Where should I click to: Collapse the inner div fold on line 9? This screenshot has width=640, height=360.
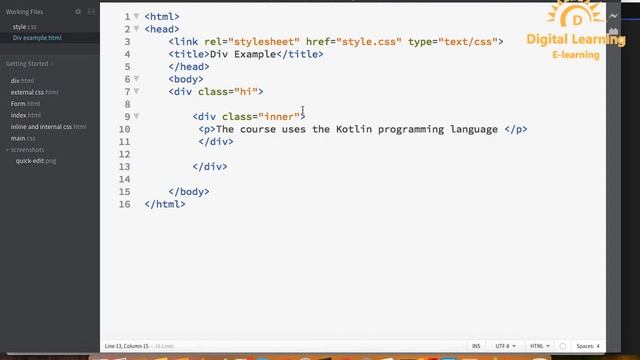coord(136,116)
